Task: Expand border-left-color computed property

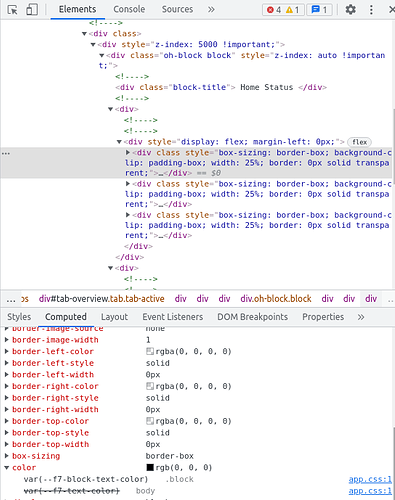Action: point(6,351)
